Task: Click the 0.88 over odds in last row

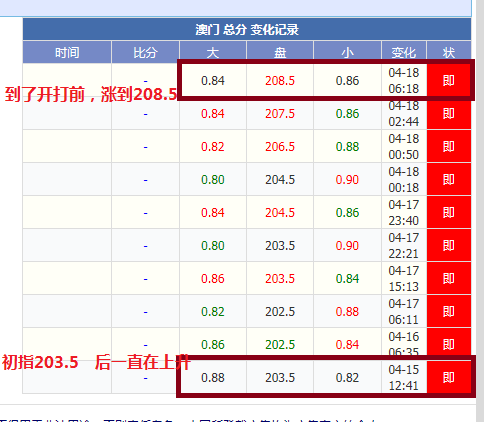Action: coord(213,378)
